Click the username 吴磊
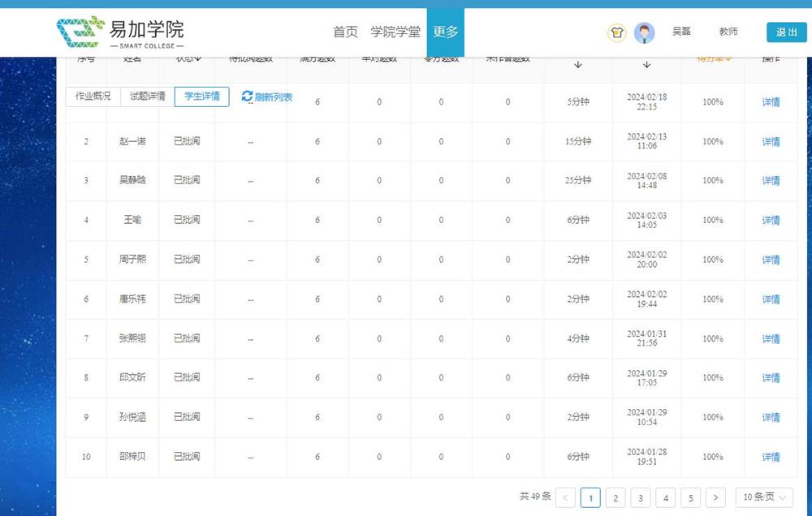This screenshot has width=812, height=516. tap(681, 31)
